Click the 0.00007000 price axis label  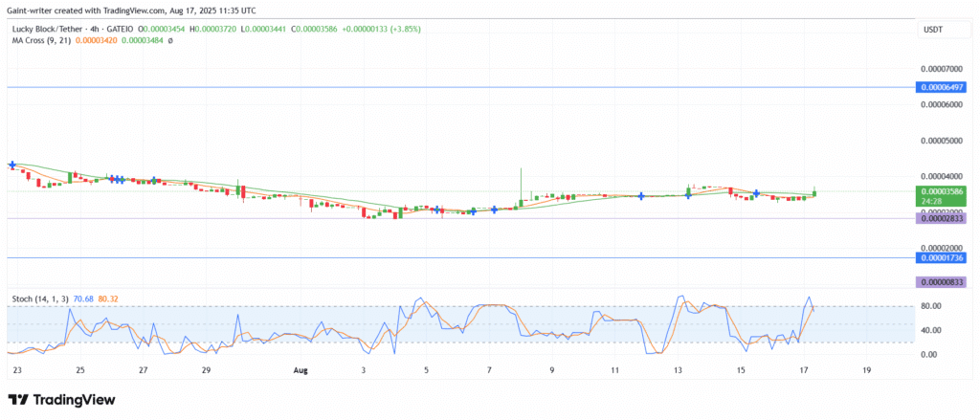pyautogui.click(x=943, y=68)
